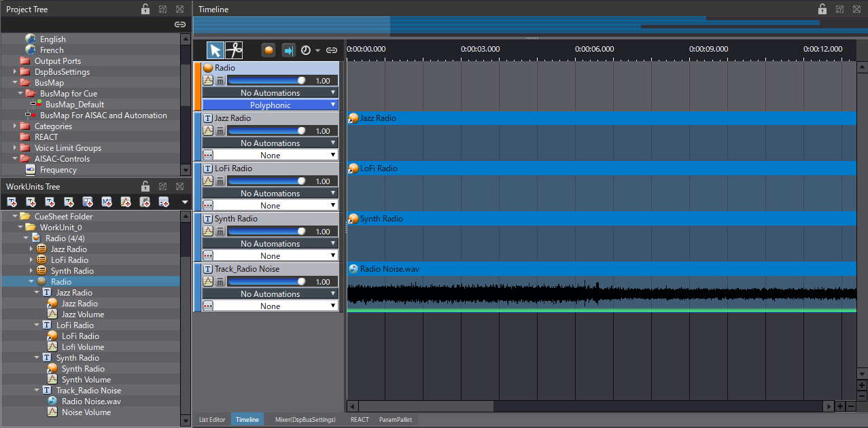Expand the Categories folder
Screen dimensions: 868x428
[15, 126]
